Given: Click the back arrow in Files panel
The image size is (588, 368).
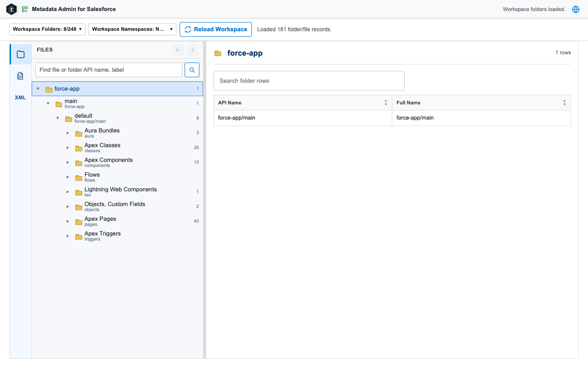Looking at the screenshot, I should point(178,50).
